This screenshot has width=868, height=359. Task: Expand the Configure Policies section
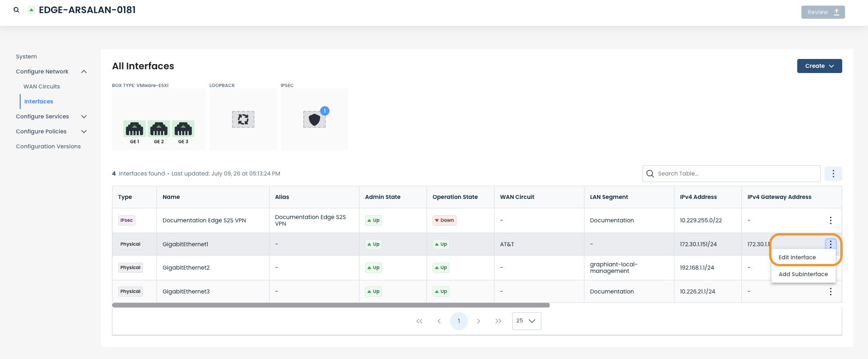pos(84,132)
